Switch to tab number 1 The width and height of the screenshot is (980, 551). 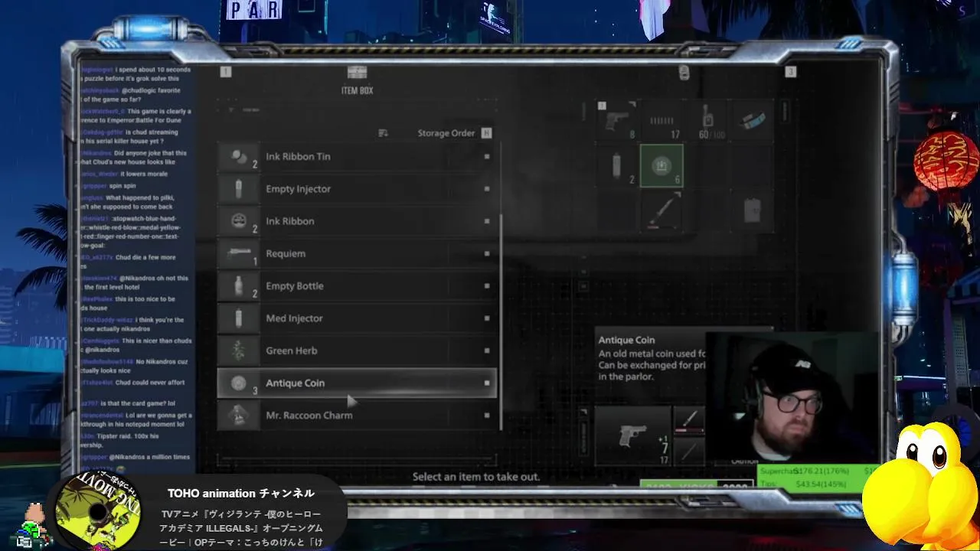click(226, 72)
